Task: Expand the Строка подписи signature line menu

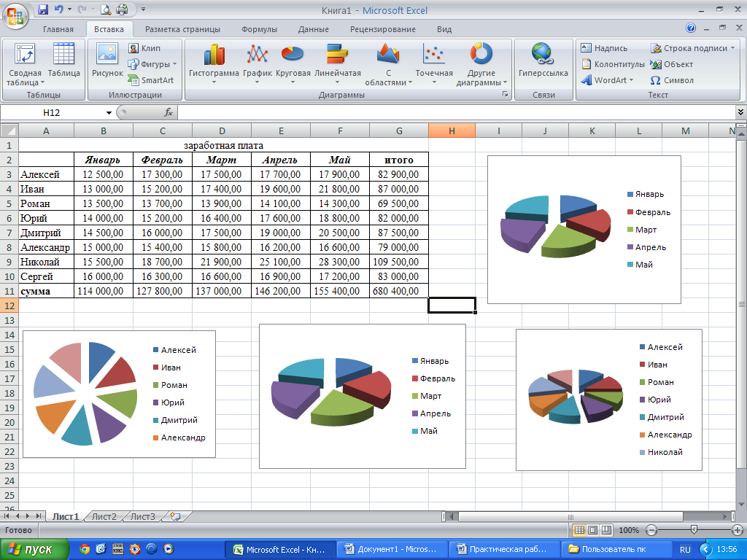Action: point(693,48)
